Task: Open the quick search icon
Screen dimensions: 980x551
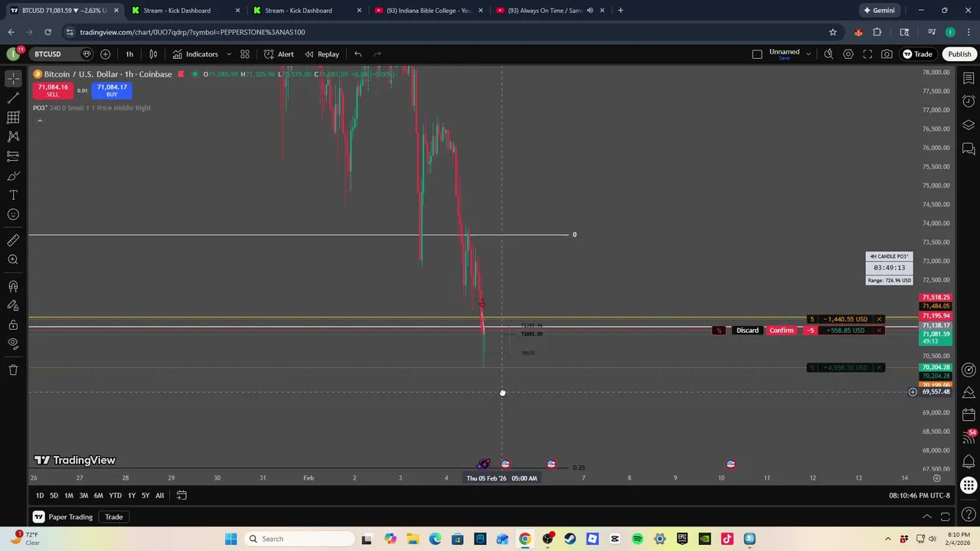Action: (828, 54)
